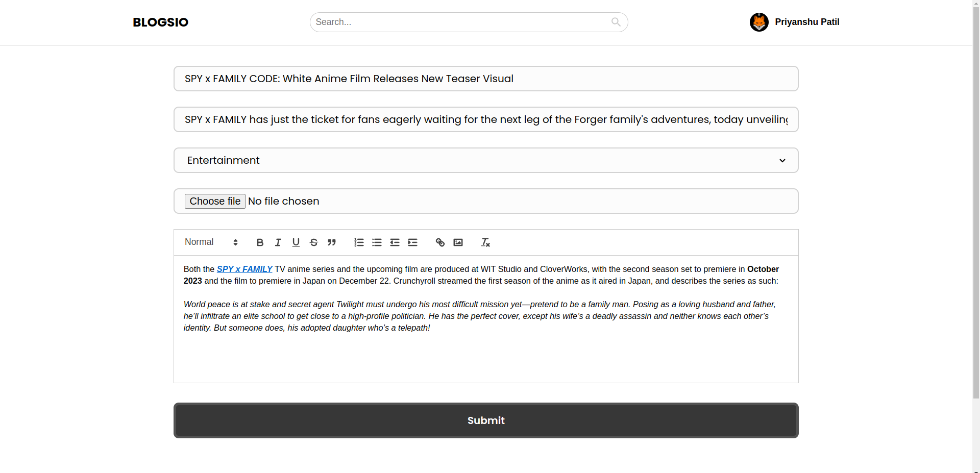Insert an ordered numbered list
Image resolution: width=980 pixels, height=473 pixels.
coord(359,242)
